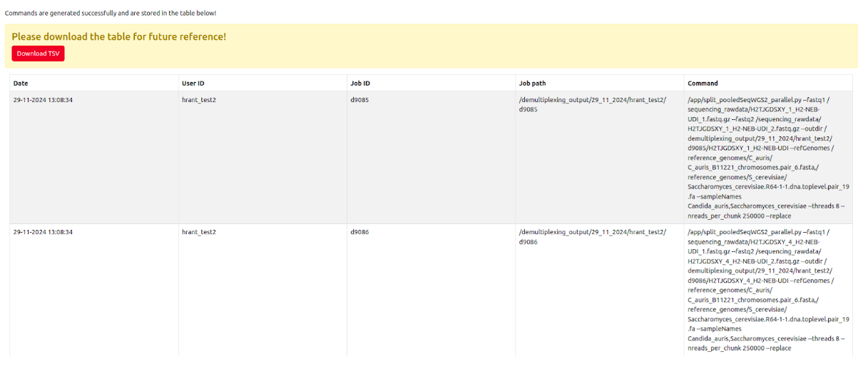
Task: Click the User ID column header
Action: click(193, 84)
